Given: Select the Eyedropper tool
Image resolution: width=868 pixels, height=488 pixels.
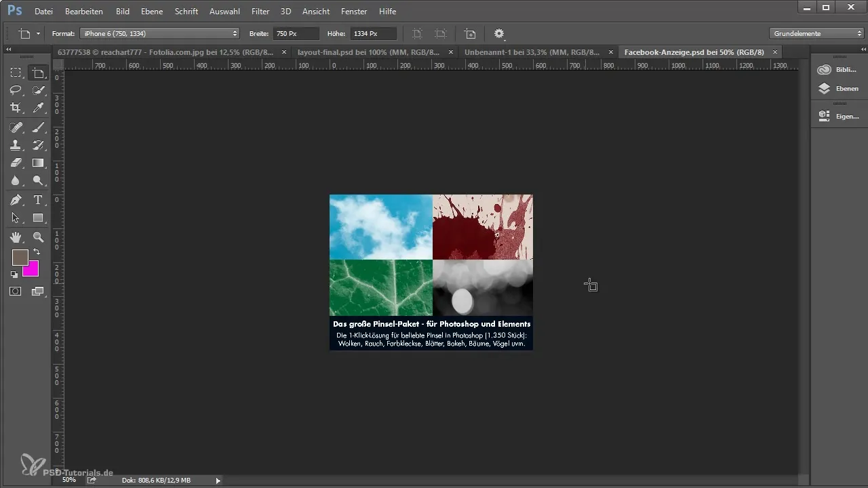Looking at the screenshot, I should pyautogui.click(x=39, y=108).
